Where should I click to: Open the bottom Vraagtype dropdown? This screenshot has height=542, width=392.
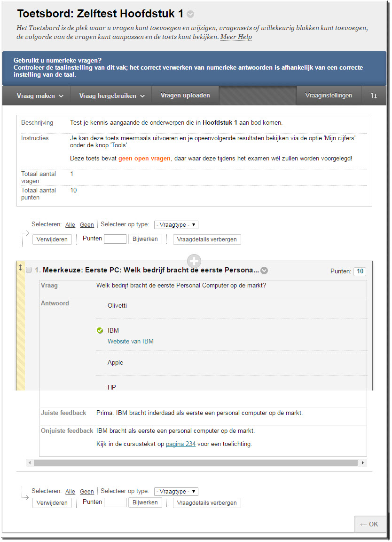tap(176, 492)
